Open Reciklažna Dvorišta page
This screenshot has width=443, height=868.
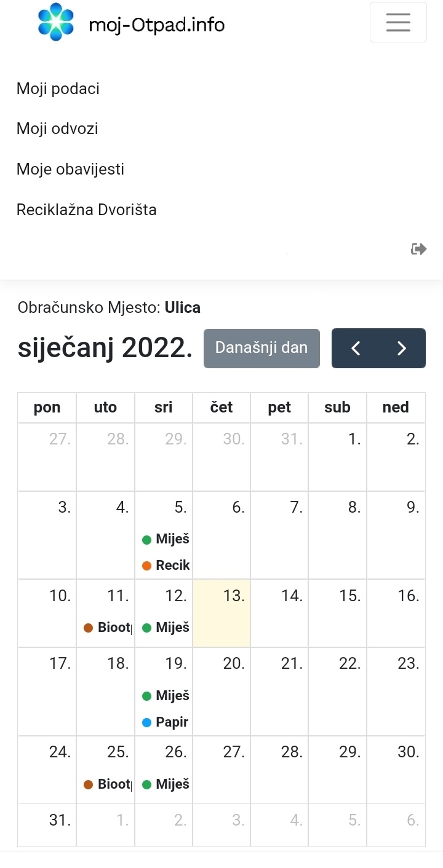(x=87, y=210)
